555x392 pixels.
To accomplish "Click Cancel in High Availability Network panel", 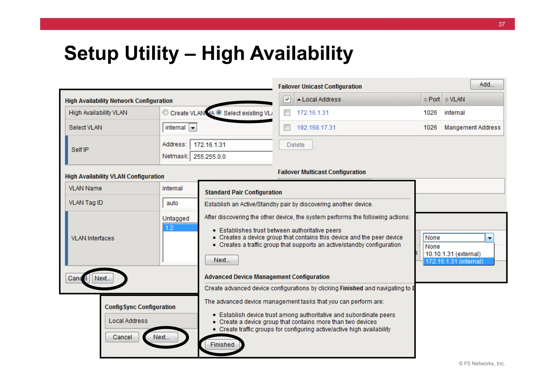I will click(x=77, y=278).
